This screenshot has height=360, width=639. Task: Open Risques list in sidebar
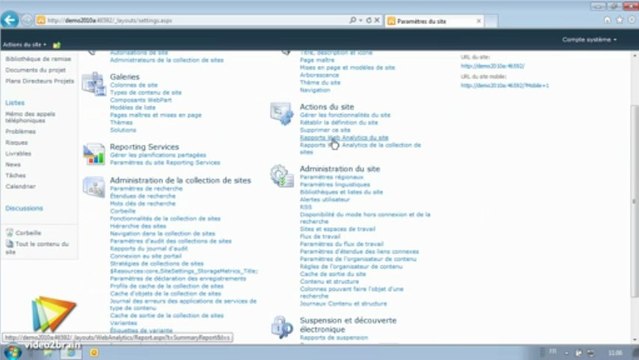click(17, 143)
